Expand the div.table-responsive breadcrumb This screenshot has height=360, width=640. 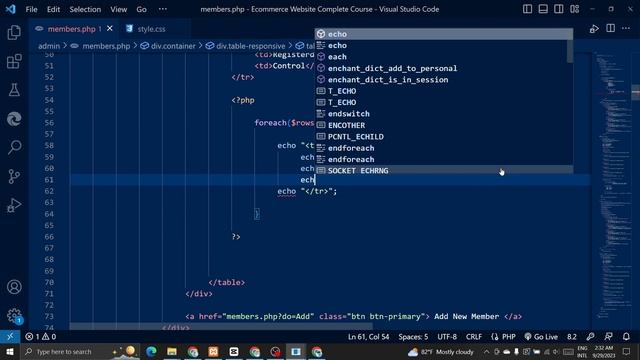245,46
